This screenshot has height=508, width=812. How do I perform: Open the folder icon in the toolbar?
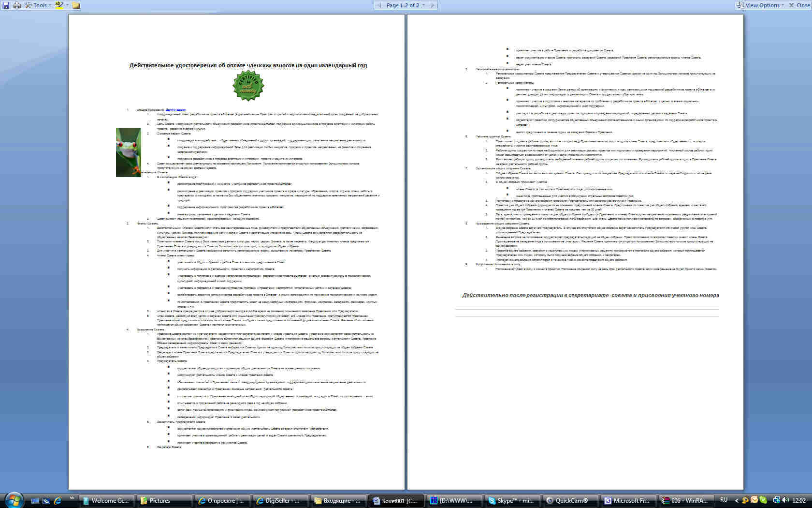tap(76, 5)
